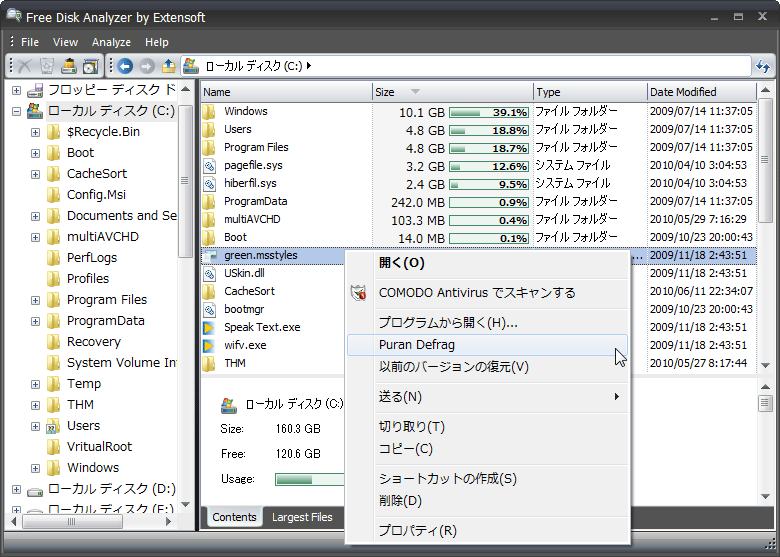Image resolution: width=780 pixels, height=557 pixels.
Task: Click the drive icon in address bar
Action: coord(191,66)
